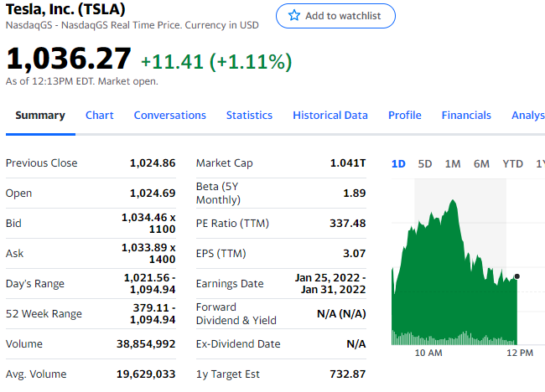Open the Summary tab
This screenshot has height=392, width=545.
click(x=40, y=116)
